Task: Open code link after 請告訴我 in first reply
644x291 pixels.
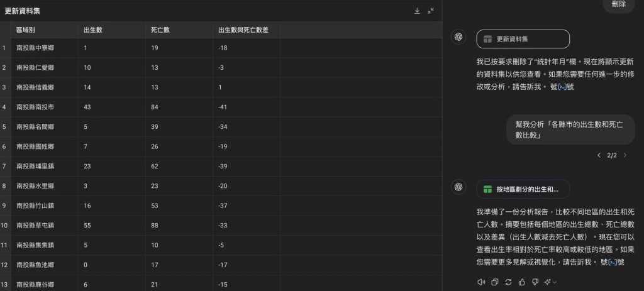Action: click(562, 87)
